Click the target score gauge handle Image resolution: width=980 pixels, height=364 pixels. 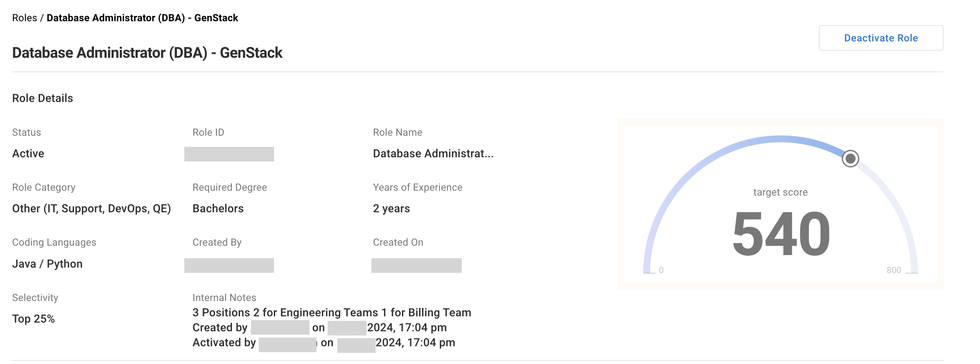tap(850, 158)
